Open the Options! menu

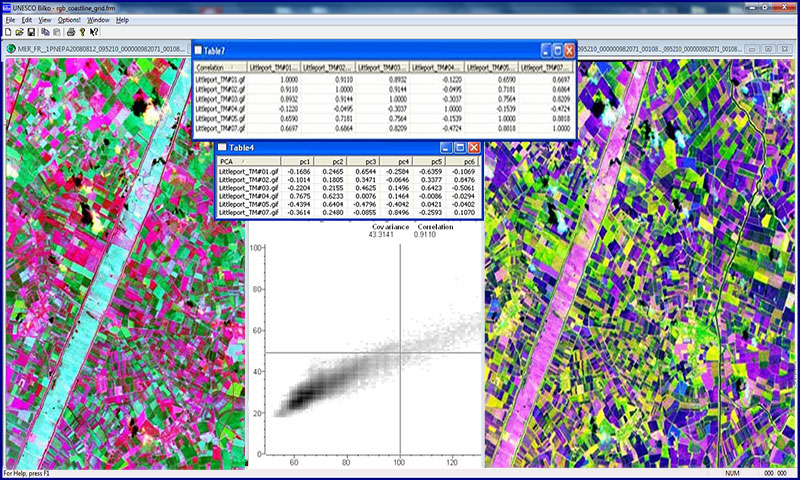pos(69,20)
